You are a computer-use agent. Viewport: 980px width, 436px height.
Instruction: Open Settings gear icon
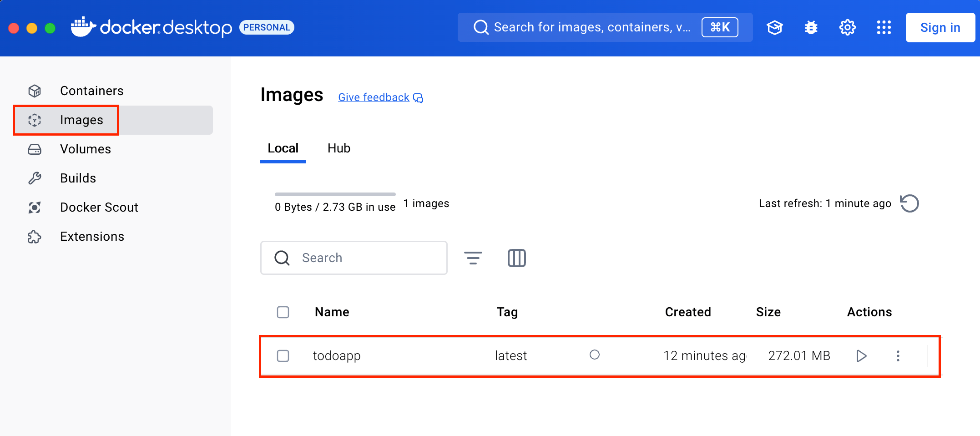click(x=847, y=28)
